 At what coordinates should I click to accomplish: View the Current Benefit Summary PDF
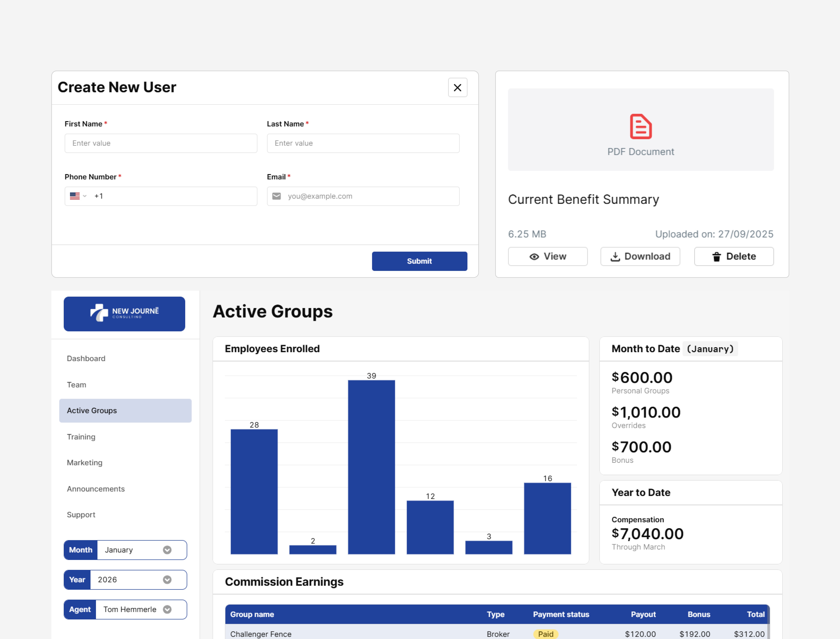[x=548, y=256]
